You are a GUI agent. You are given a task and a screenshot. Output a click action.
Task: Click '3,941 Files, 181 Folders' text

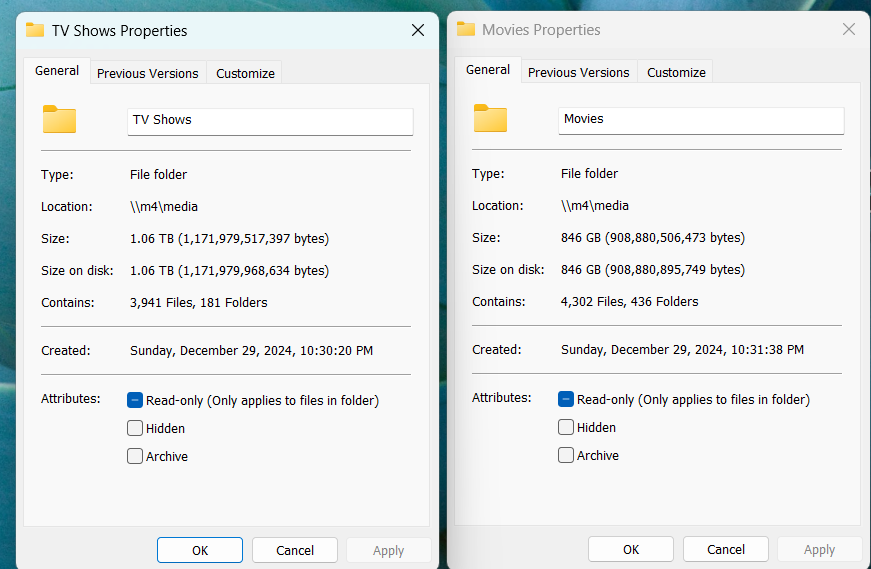click(x=199, y=302)
